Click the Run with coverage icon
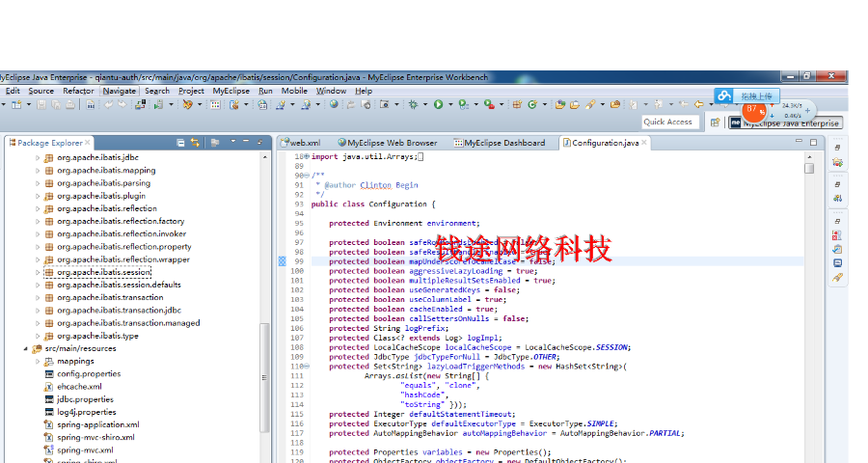 point(464,104)
